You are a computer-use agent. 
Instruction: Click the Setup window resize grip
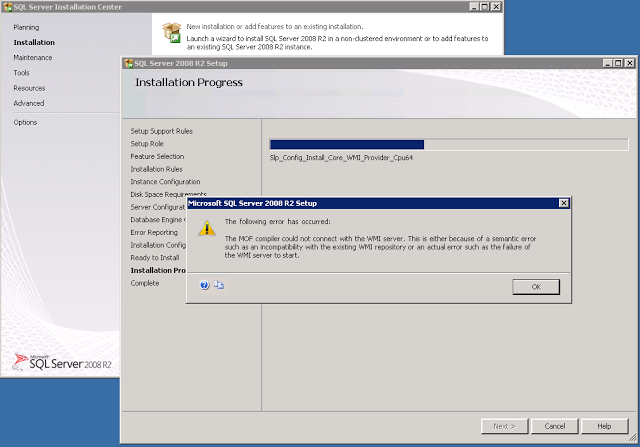point(632,438)
